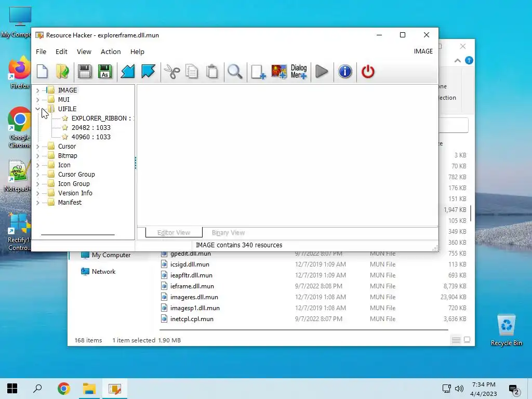Open Start menu on the taskbar
The width and height of the screenshot is (532, 399).
click(x=12, y=389)
